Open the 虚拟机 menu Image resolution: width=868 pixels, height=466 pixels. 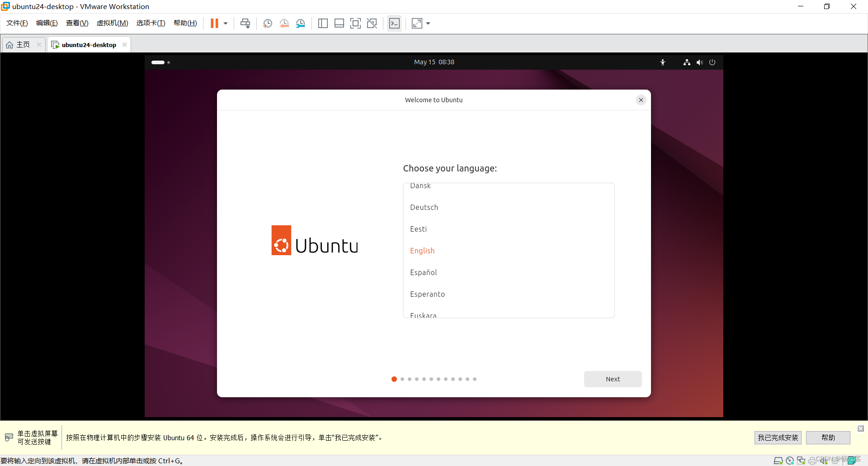click(112, 23)
